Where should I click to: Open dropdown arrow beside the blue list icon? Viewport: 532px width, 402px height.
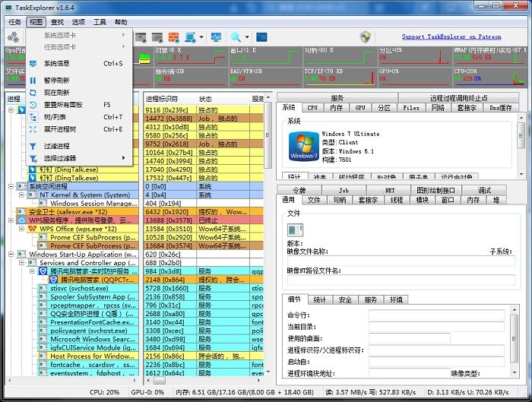(x=201, y=37)
